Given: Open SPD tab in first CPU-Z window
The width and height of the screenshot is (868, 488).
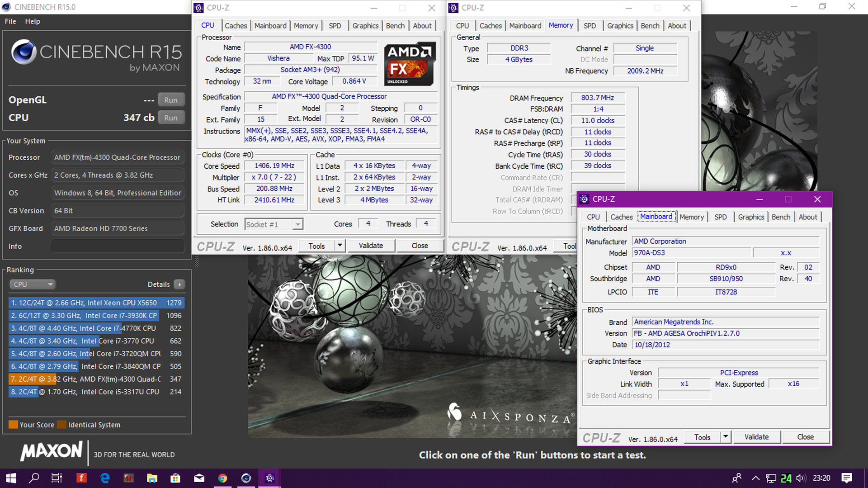Looking at the screenshot, I should coord(335,26).
